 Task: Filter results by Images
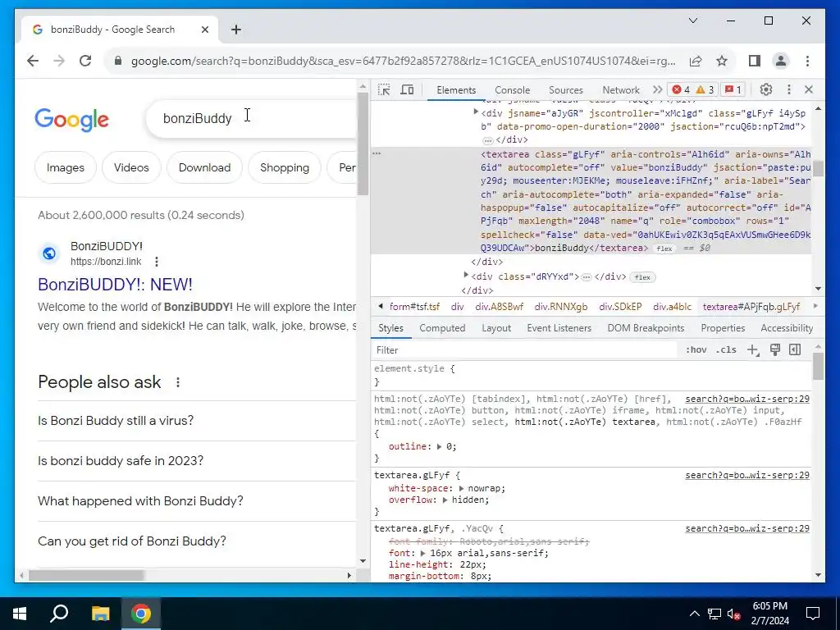[66, 167]
